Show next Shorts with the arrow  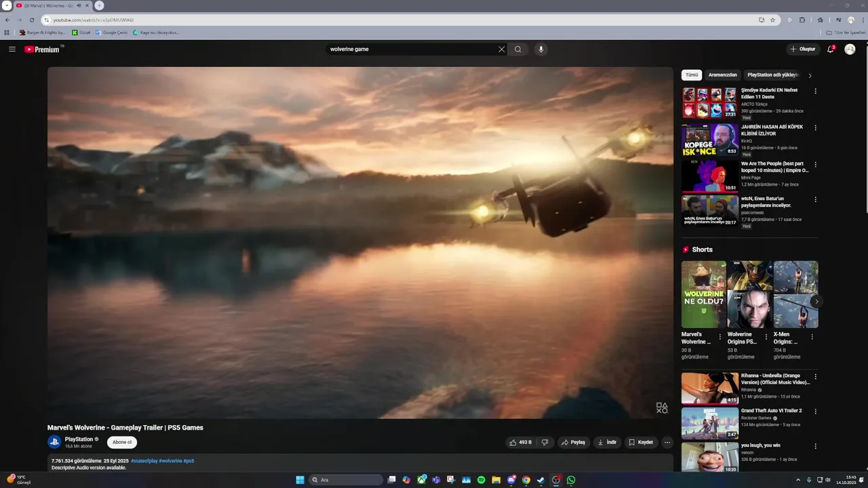click(816, 302)
